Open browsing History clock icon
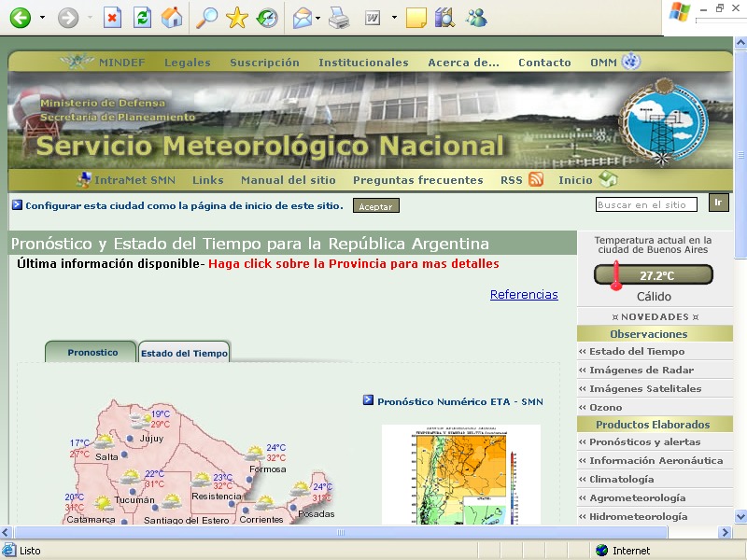Viewport: 747px width, 560px height. pyautogui.click(x=267, y=18)
